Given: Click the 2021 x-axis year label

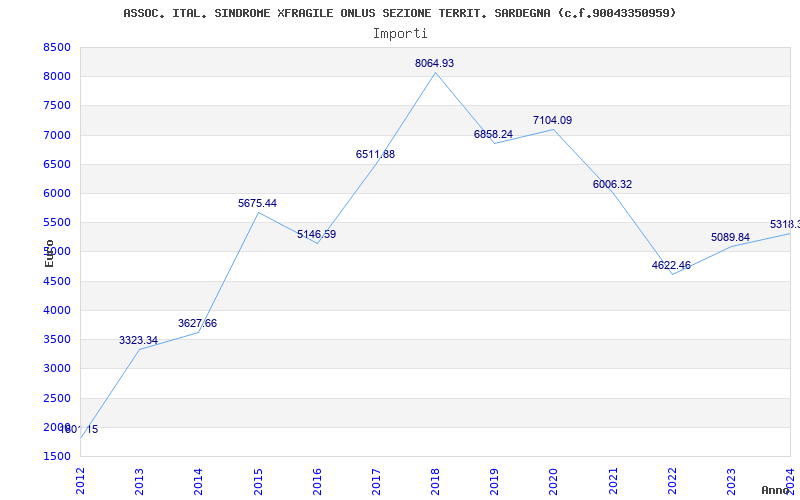Looking at the screenshot, I should tap(613, 481).
